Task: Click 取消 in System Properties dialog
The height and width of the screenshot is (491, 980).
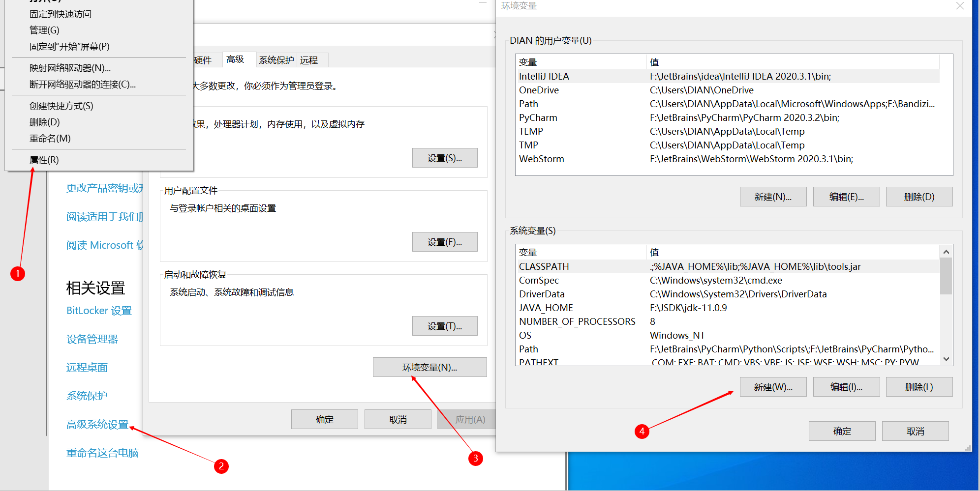Action: tap(398, 419)
